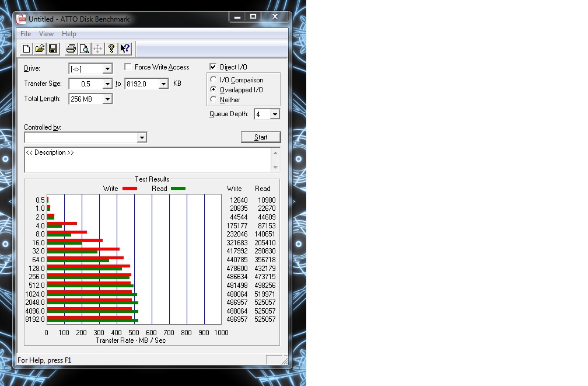This screenshot has width=588, height=386.
Task: Click the New file toolbar icon
Action: [x=26, y=49]
